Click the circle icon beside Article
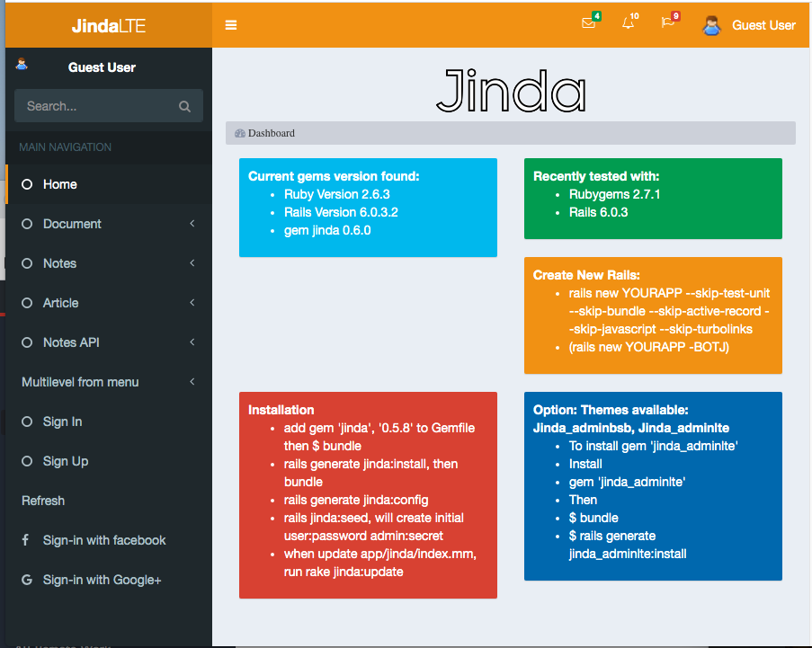Viewport: 812px width, 648px height. [x=27, y=303]
